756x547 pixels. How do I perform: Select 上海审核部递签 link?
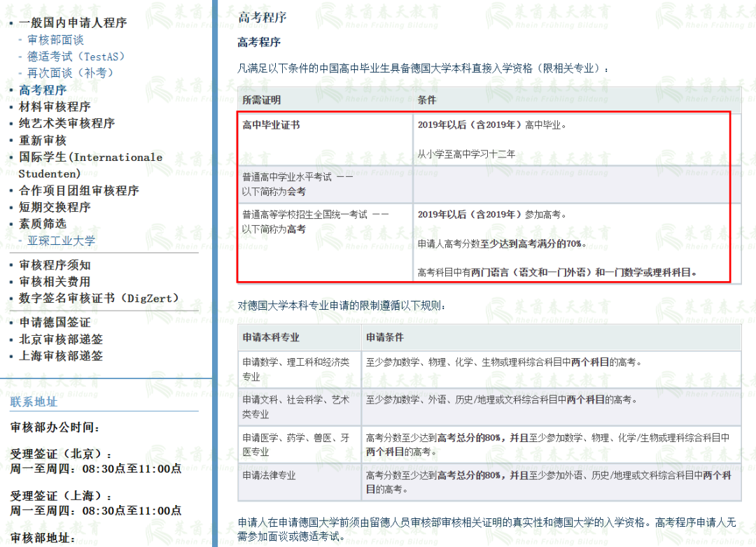tap(61, 356)
